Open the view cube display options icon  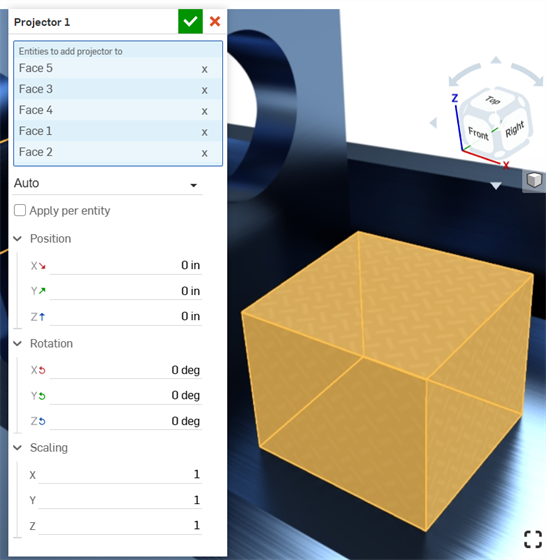tap(534, 180)
